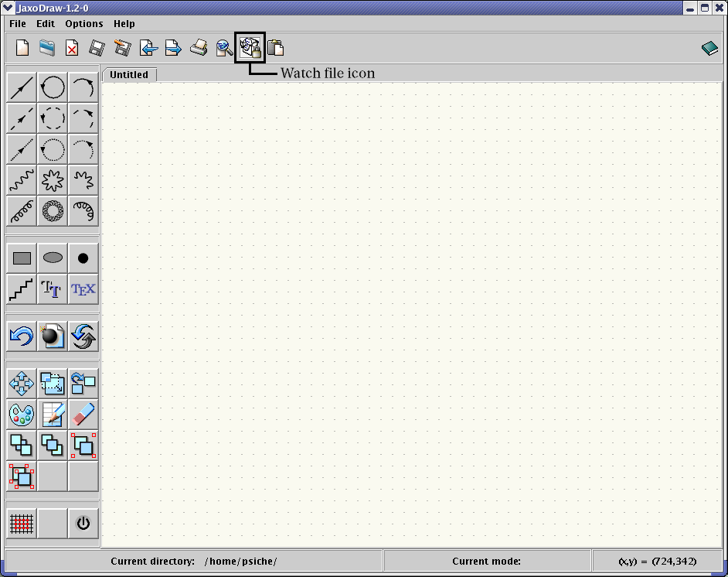Select the solid fermion loop tool
Screen dimensions: 728x577
[53, 87]
